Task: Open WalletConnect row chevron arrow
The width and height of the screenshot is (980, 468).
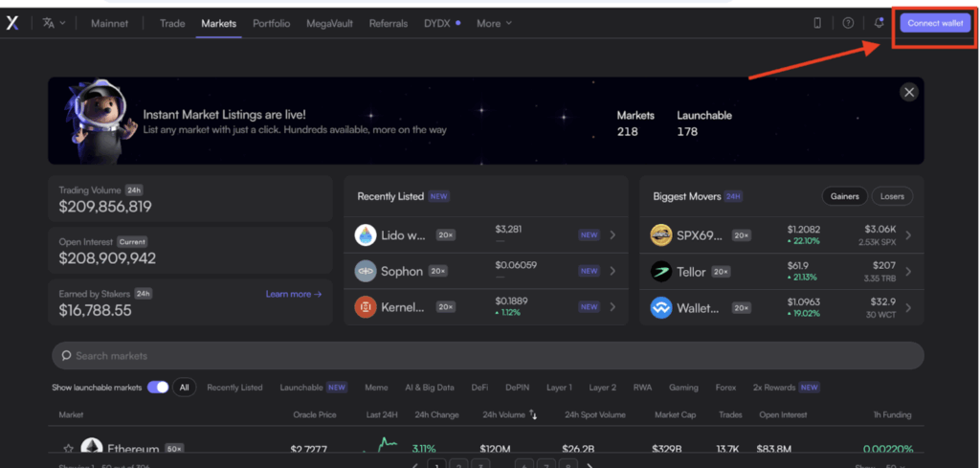Action: 908,307
